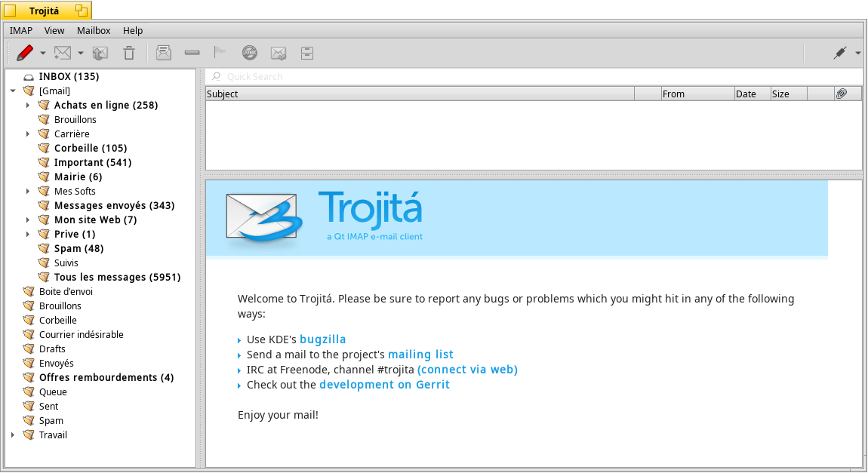Click the flag message toolbar icon
Viewport: 868px width, 473px height.
(220, 53)
